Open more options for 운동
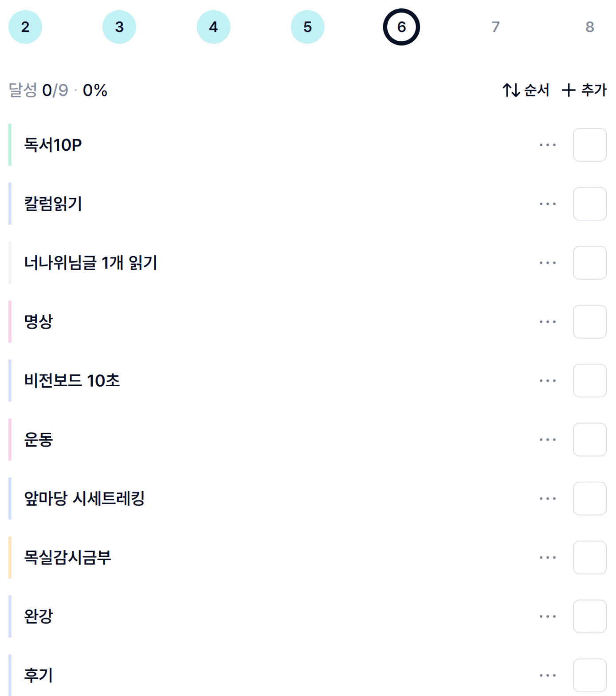The height and width of the screenshot is (696, 616). tap(547, 440)
